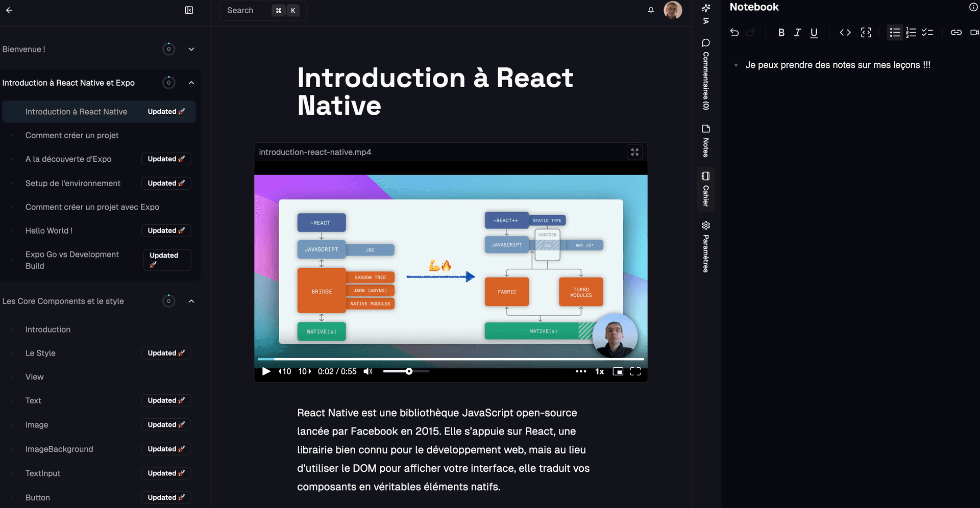The height and width of the screenshot is (508, 980).
Task: Expand the Bienvenue section
Action: [191, 49]
